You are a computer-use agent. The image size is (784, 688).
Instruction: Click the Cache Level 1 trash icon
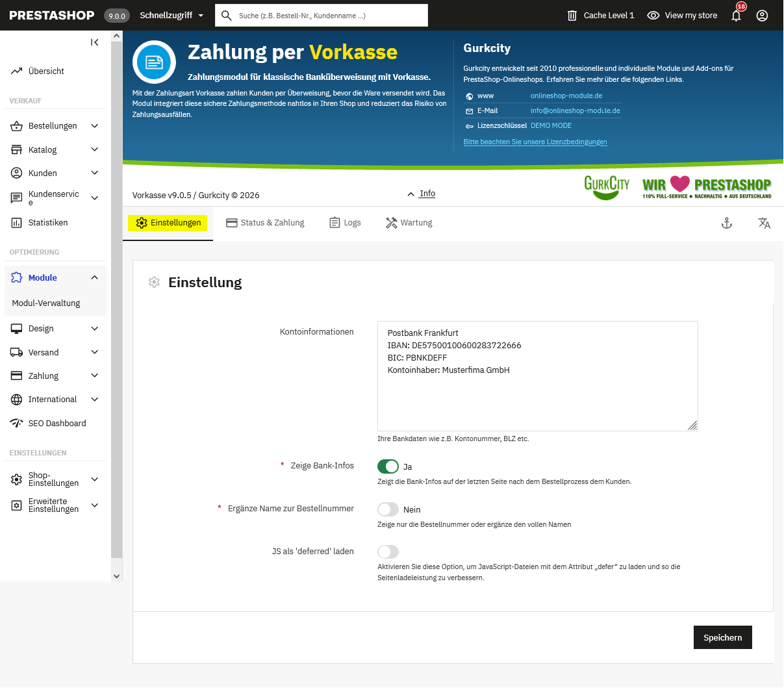click(x=572, y=16)
